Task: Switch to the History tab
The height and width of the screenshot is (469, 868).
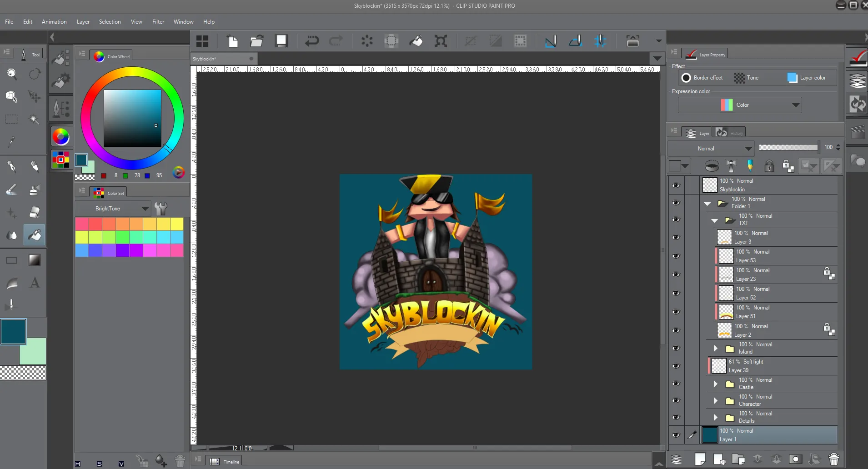Action: coord(729,133)
